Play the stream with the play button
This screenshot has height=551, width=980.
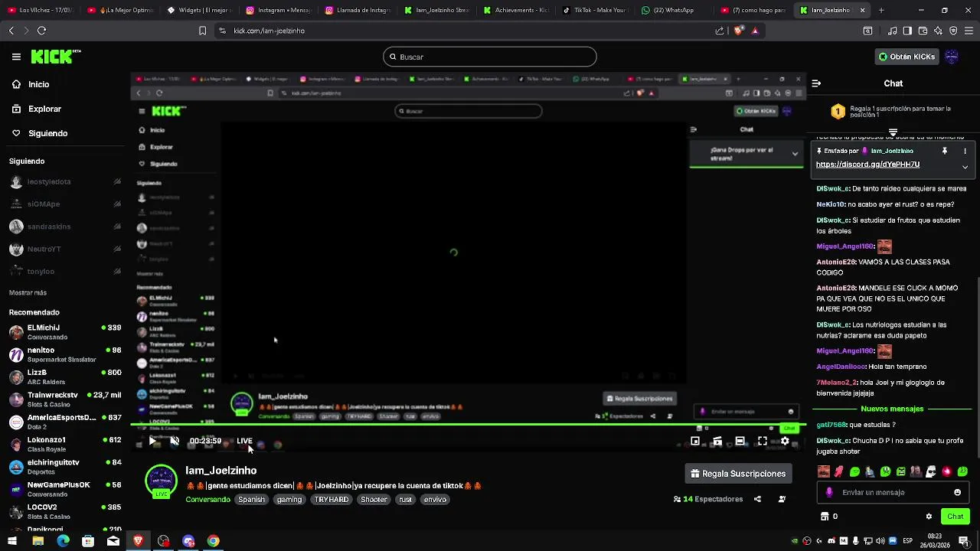tap(152, 441)
